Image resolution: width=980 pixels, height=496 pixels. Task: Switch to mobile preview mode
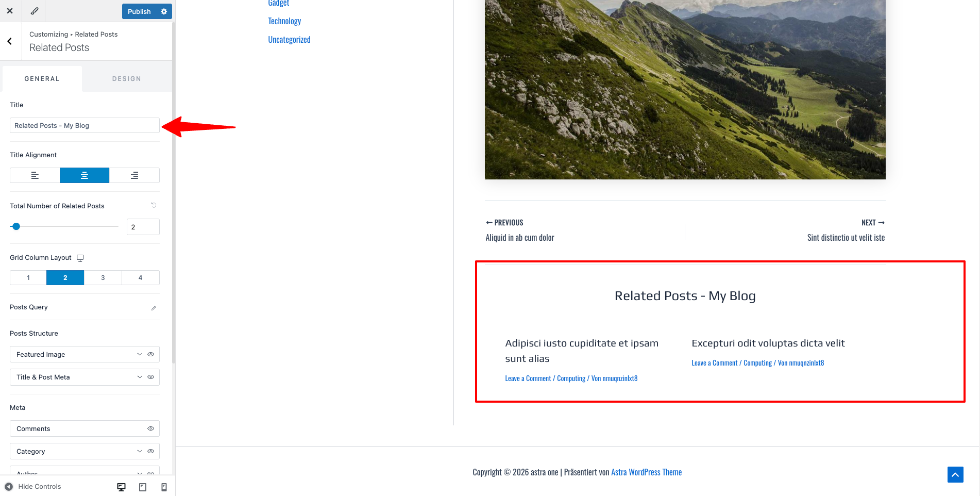click(x=164, y=487)
